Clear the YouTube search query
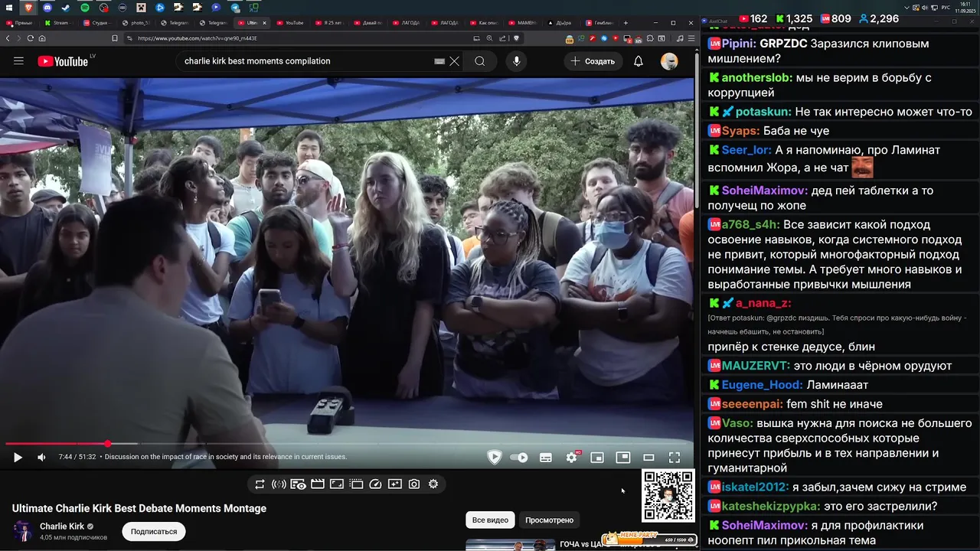The image size is (980, 551). point(454,61)
